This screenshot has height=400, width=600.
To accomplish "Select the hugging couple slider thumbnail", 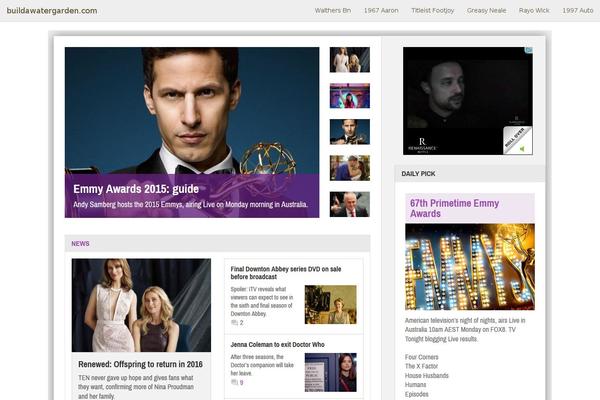I will [350, 168].
